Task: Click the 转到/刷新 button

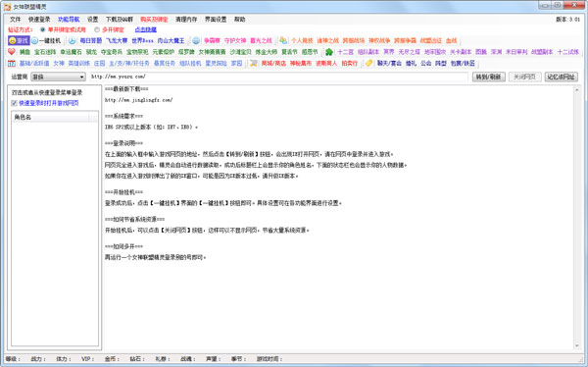Action: click(488, 77)
